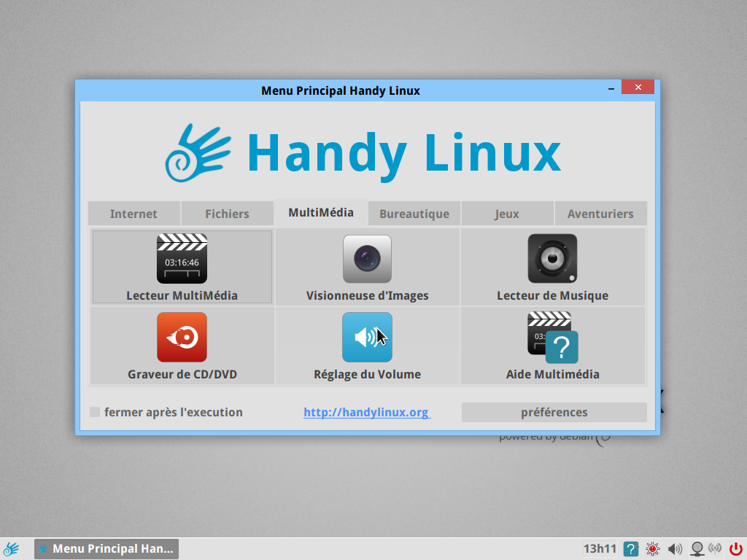
Task: Click the speaker volume tray icon
Action: [675, 549]
